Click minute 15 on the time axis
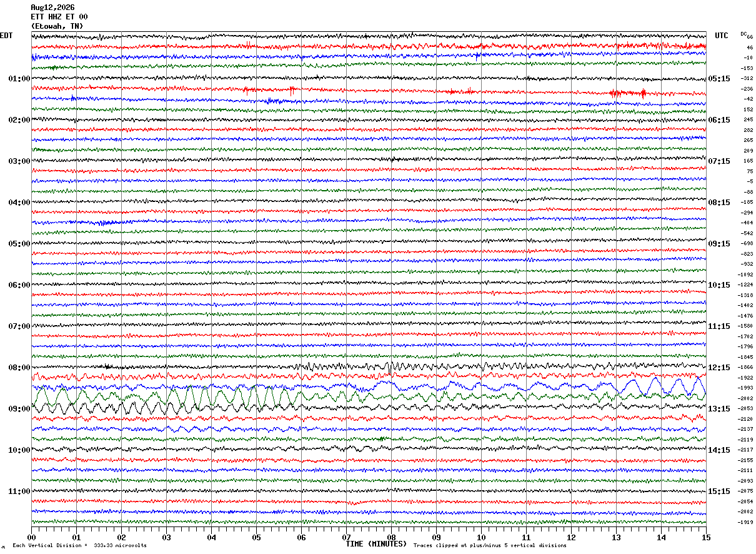 click(x=705, y=537)
